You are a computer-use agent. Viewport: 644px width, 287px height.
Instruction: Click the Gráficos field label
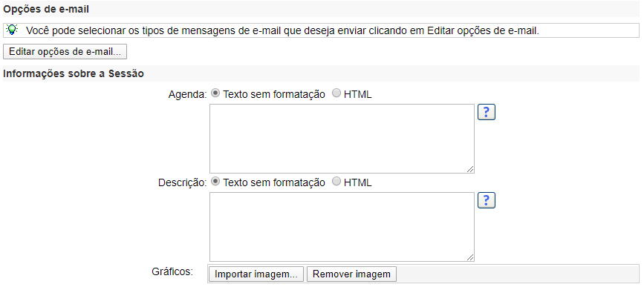click(x=172, y=271)
